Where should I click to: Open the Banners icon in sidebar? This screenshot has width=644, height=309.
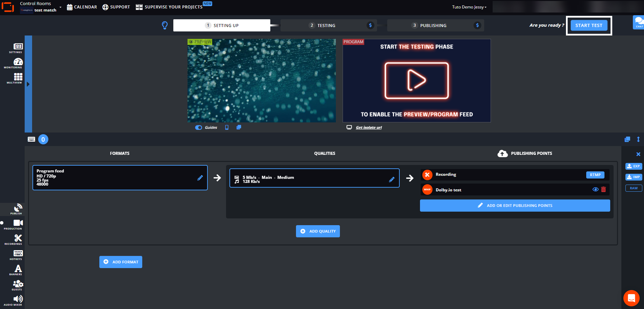pos(18,270)
